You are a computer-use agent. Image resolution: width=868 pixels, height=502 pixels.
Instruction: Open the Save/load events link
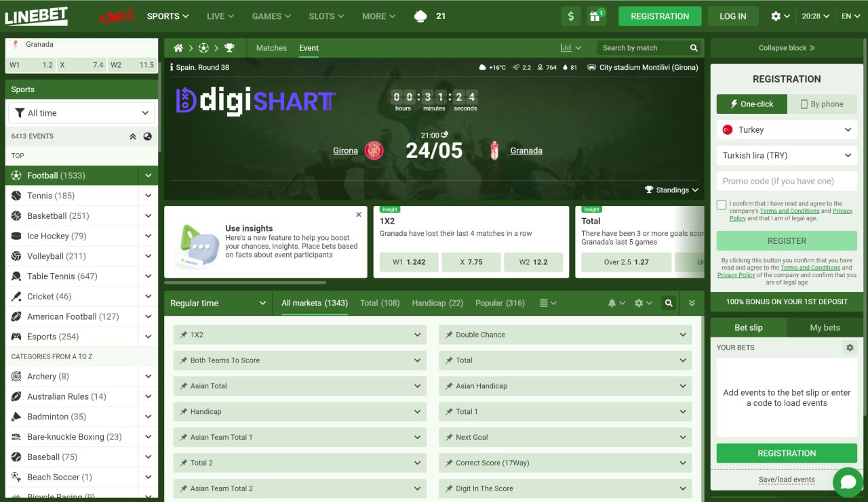pyautogui.click(x=787, y=480)
